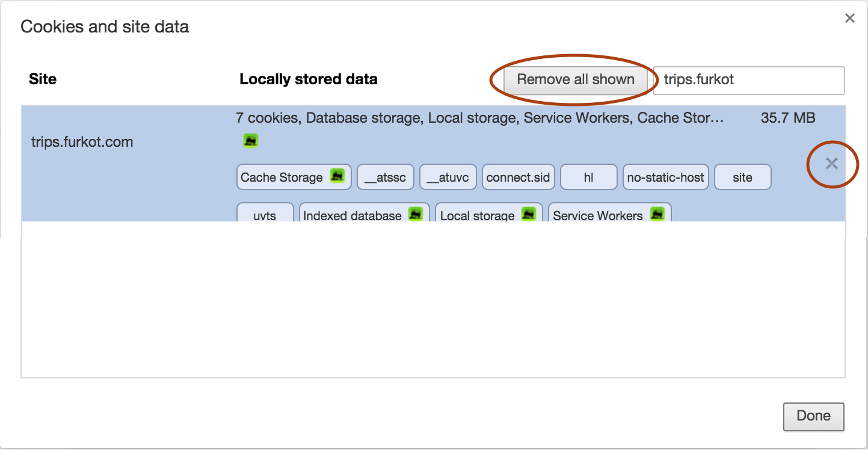This screenshot has width=868, height=450.
Task: Click the Site column header
Action: 42,79
